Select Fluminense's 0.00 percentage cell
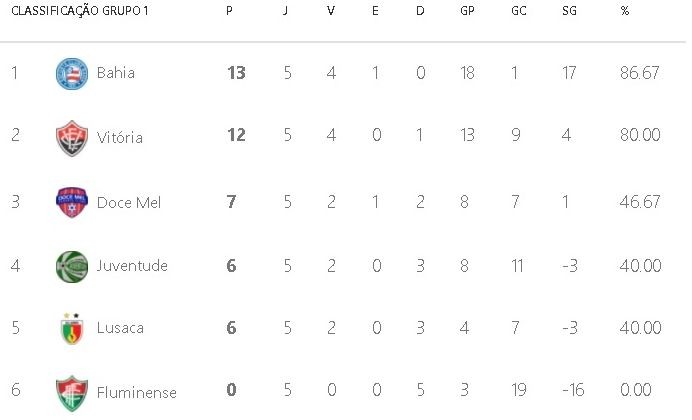Viewport: 692px width, 420px height. point(636,390)
